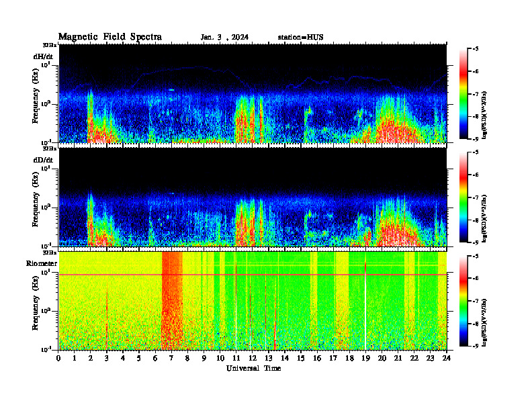Screen dimensions: 532x411
Task: Click the "-9" tick on dH/dt color bar
Action: tap(476, 139)
